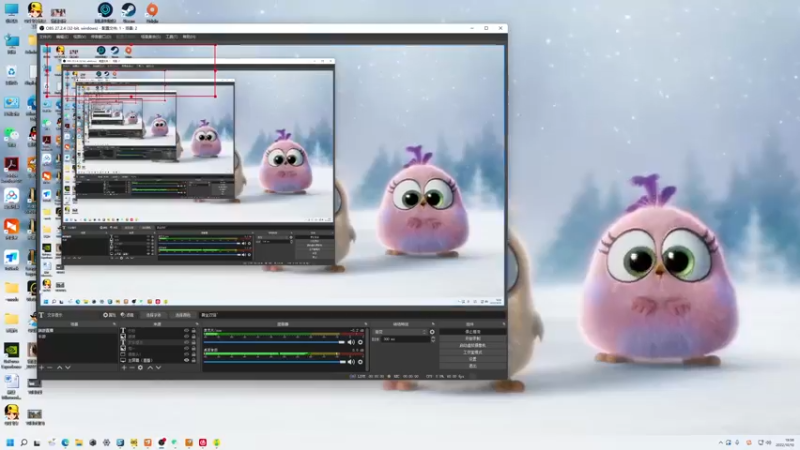Toggle visibility of topmost text source
800x450 pixels.
(187, 331)
